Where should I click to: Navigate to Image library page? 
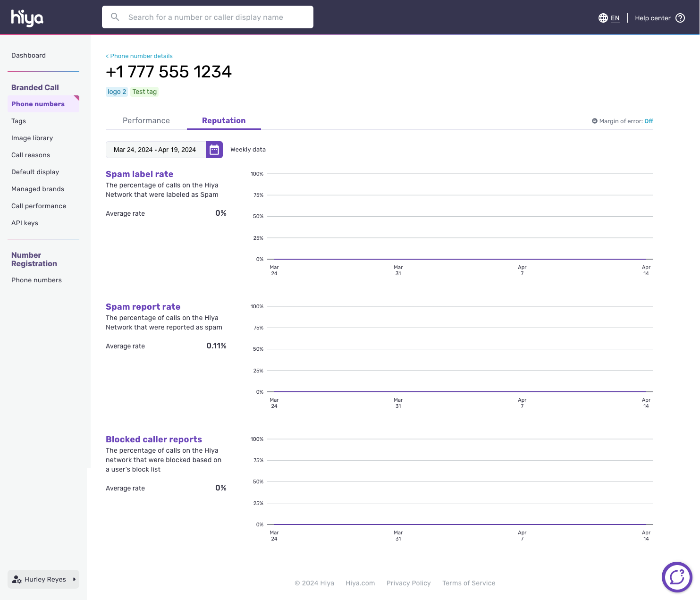pos(32,138)
